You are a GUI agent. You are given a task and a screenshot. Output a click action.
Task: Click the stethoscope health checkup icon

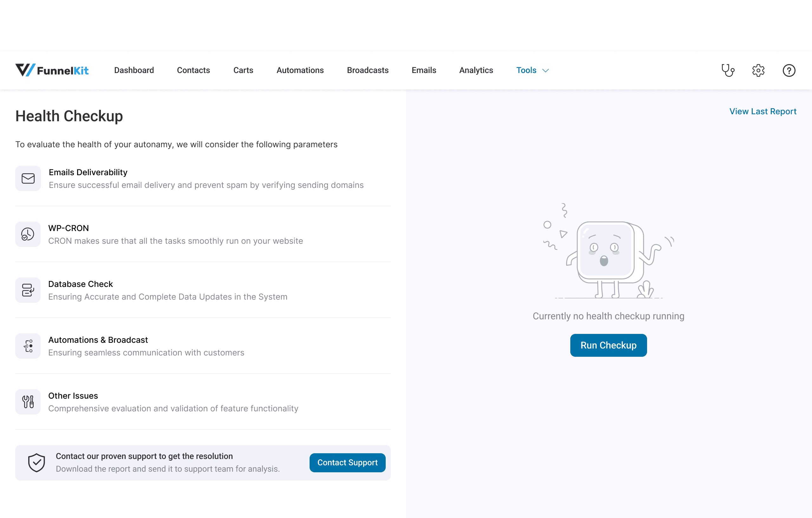click(728, 70)
